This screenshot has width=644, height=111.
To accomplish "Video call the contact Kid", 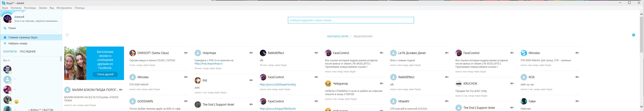I will tap(251, 80).
